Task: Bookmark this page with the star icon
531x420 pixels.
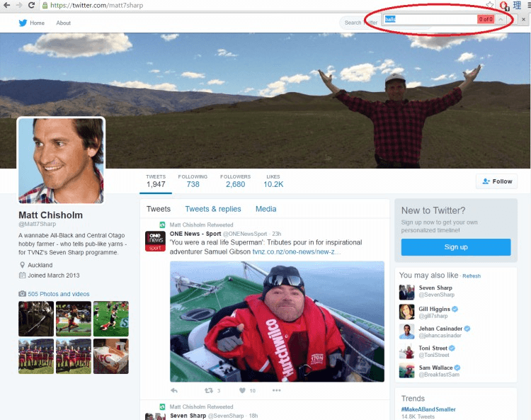Action: pyautogui.click(x=489, y=5)
